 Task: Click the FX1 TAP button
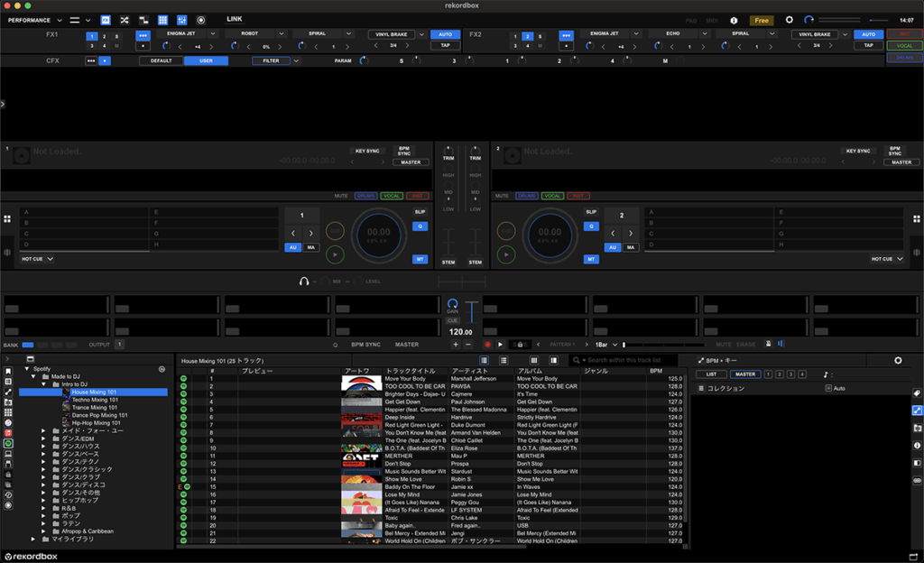click(446, 45)
